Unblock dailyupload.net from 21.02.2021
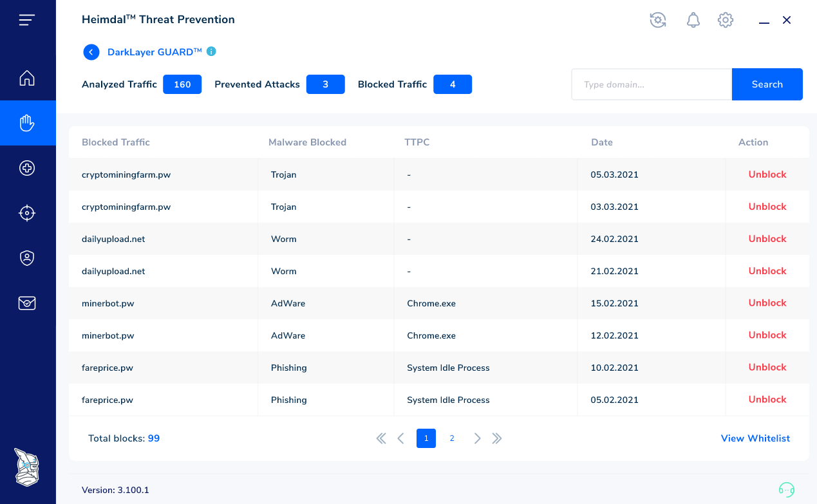The width and height of the screenshot is (817, 504). point(767,271)
